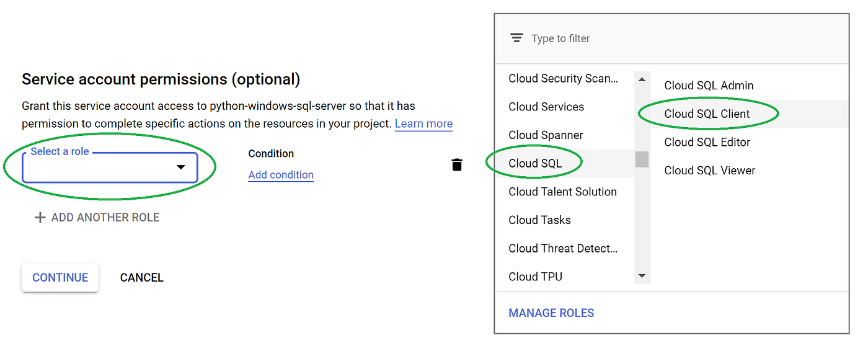Image resolution: width=868 pixels, height=348 pixels.
Task: Click the filter list icon
Action: coord(516,38)
